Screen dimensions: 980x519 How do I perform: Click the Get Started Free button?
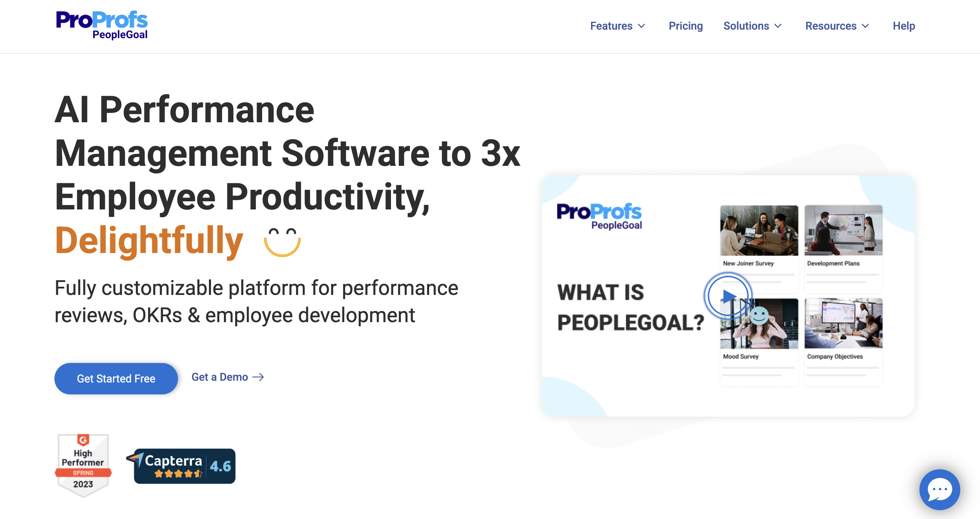click(116, 378)
